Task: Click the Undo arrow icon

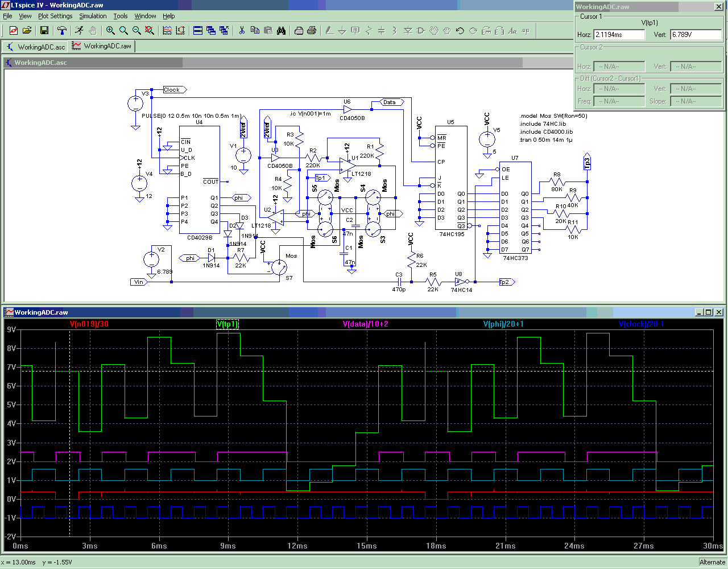Action: [x=460, y=31]
